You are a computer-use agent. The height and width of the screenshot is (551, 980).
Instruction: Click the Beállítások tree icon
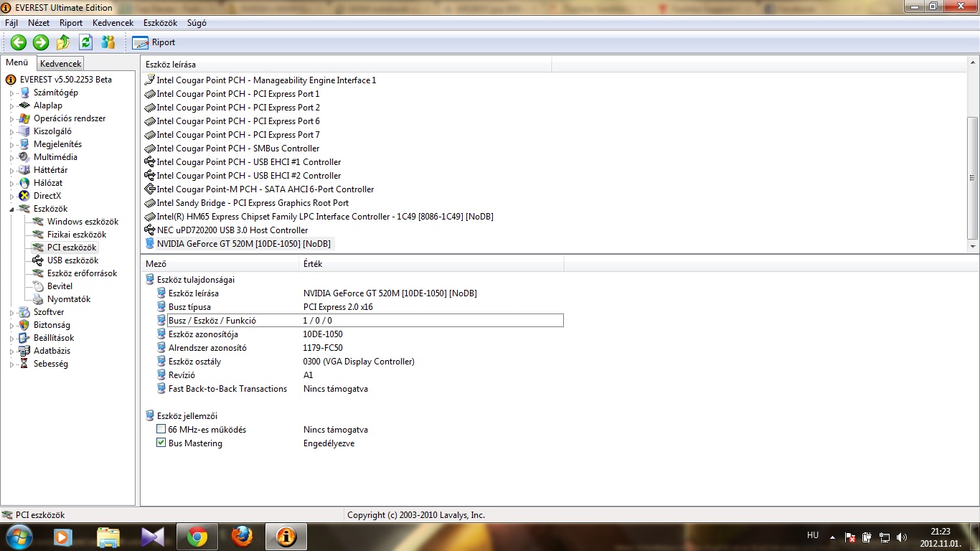pos(24,338)
